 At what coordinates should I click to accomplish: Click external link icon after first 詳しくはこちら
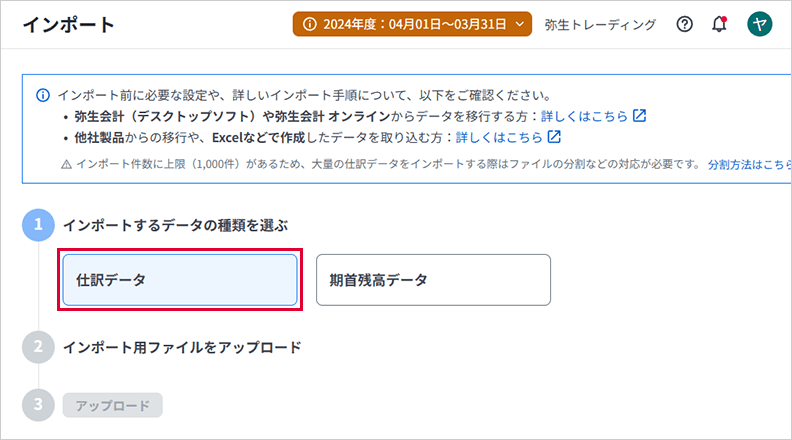coord(640,116)
